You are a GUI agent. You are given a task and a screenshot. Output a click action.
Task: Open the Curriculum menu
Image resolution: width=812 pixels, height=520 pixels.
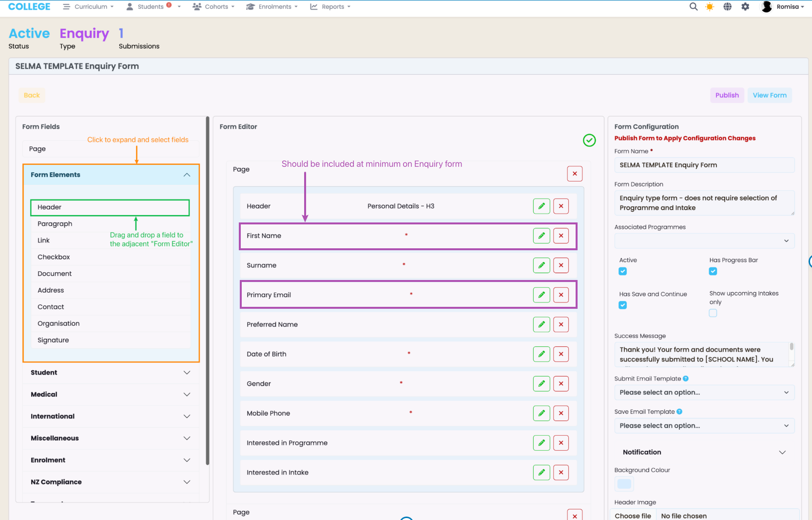(x=89, y=7)
